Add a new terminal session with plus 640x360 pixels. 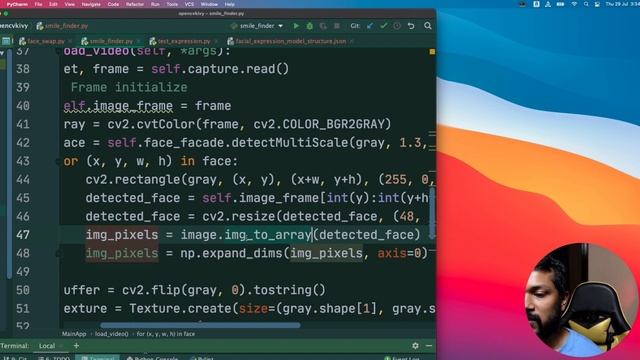[76, 346]
